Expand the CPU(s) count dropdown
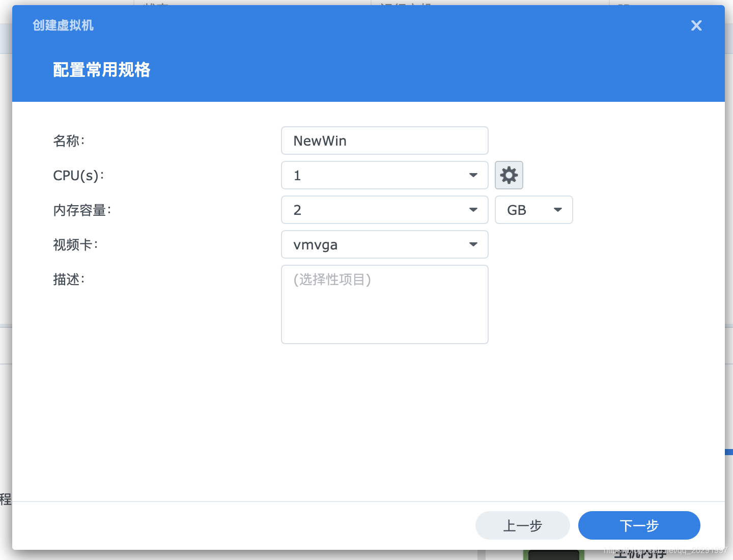Image resolution: width=733 pixels, height=560 pixels. tap(385, 175)
